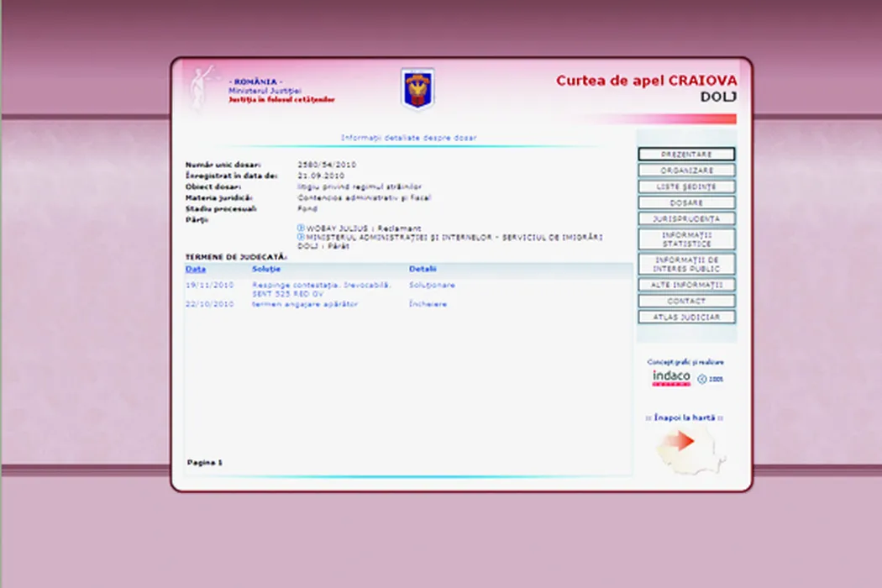Click the Indaco logo
Image resolution: width=882 pixels, height=588 pixels.
(x=671, y=378)
